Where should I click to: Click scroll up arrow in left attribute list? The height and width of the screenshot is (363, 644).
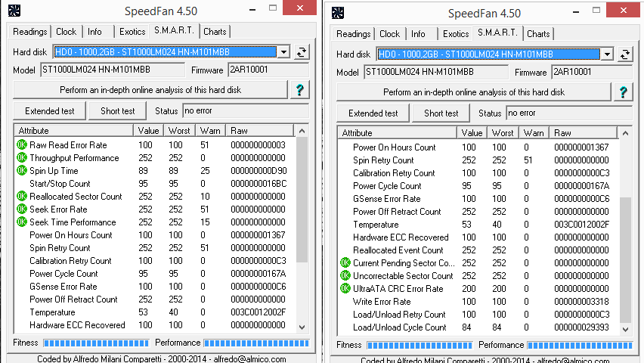(302, 131)
